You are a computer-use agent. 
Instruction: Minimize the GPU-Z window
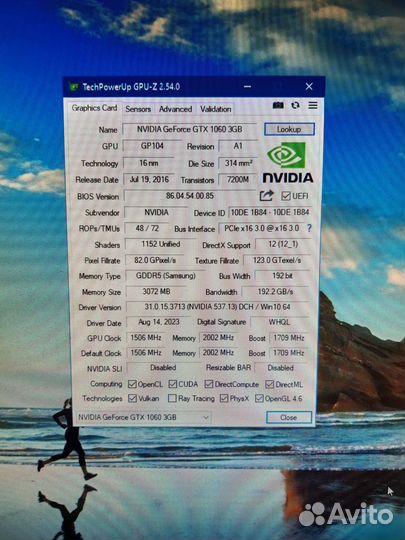pos(247,86)
